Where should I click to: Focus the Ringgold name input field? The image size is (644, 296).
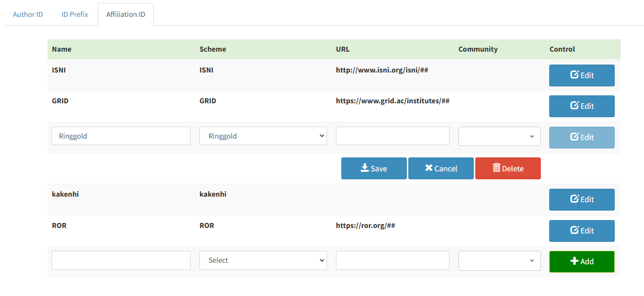point(121,136)
